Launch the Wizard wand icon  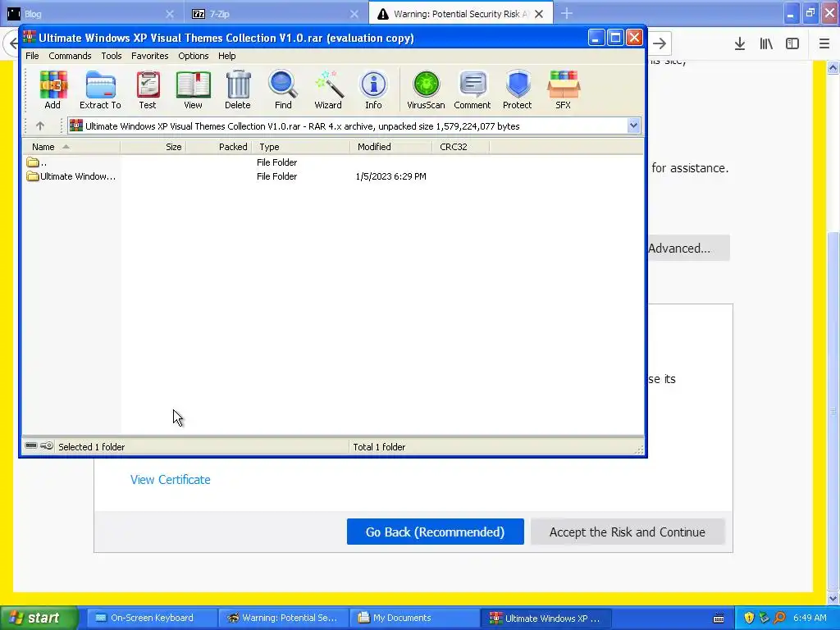point(328,90)
